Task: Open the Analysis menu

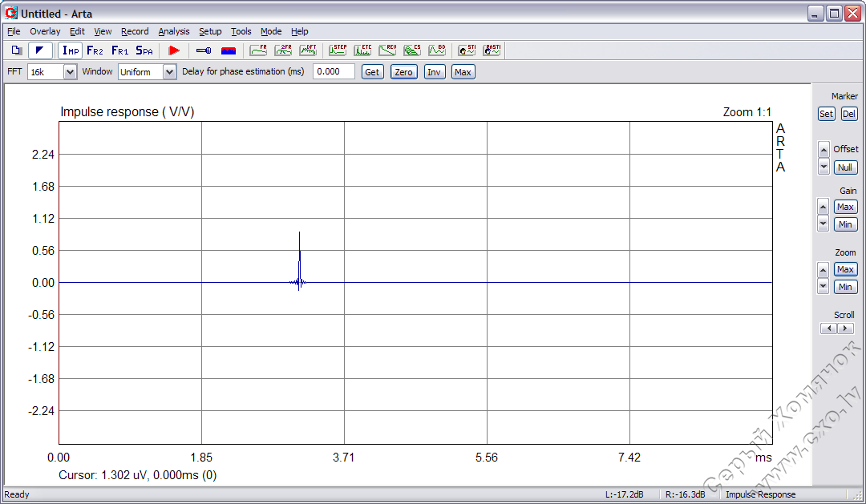Action: (x=173, y=31)
